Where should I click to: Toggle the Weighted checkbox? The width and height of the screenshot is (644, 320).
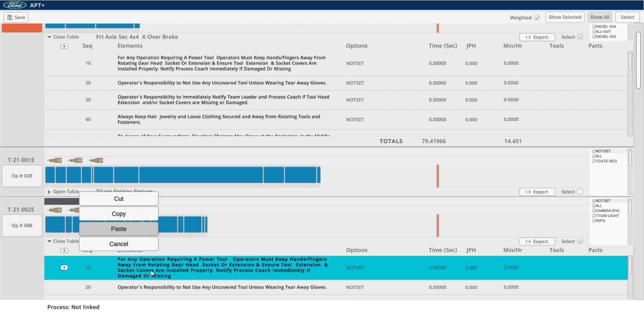coord(537,18)
